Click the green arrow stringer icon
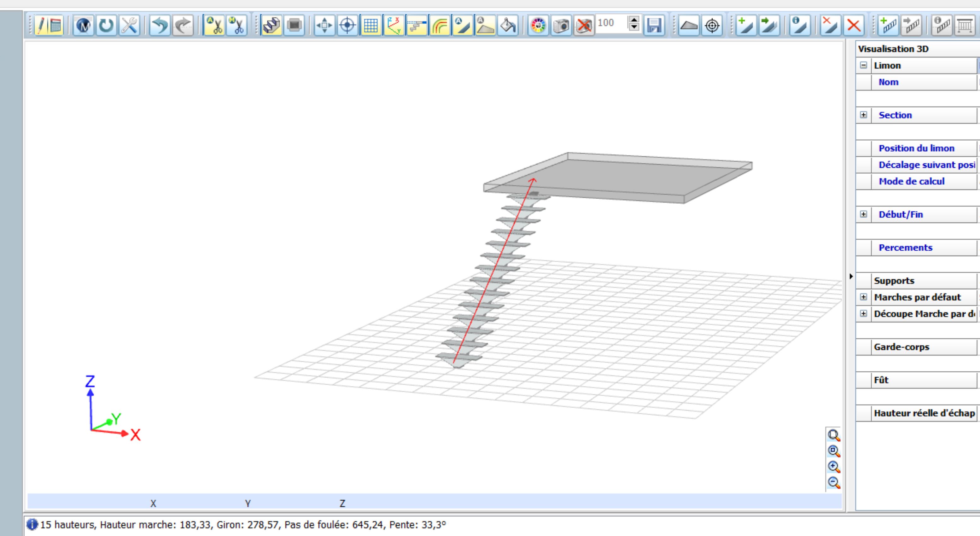This screenshot has height=536, width=980. tap(769, 26)
